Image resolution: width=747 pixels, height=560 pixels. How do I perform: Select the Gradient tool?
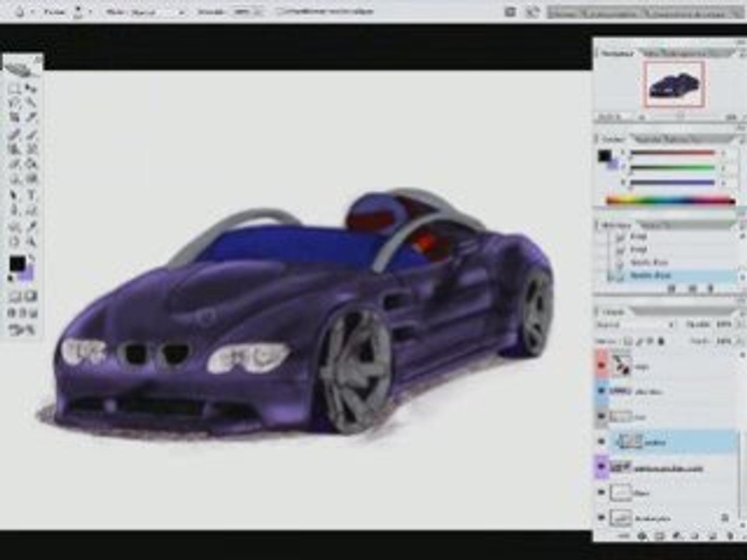point(31,164)
